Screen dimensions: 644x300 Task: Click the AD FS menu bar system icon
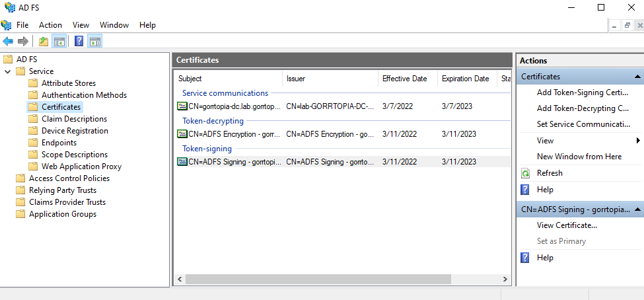[x=6, y=25]
